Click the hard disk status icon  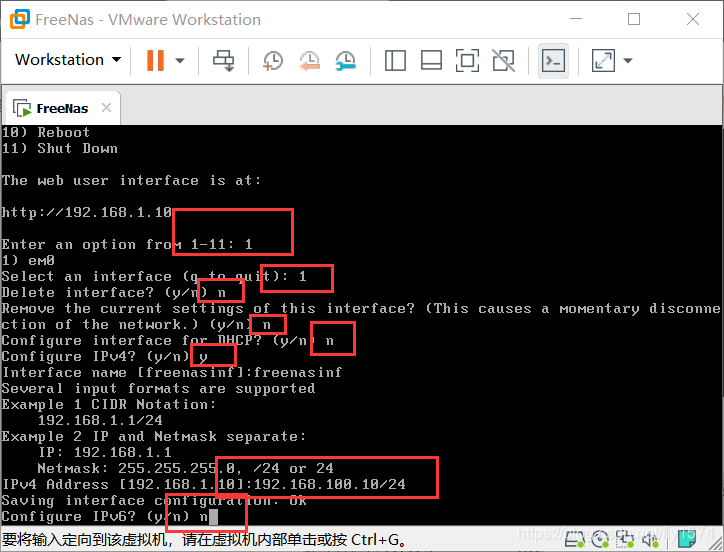coord(574,539)
